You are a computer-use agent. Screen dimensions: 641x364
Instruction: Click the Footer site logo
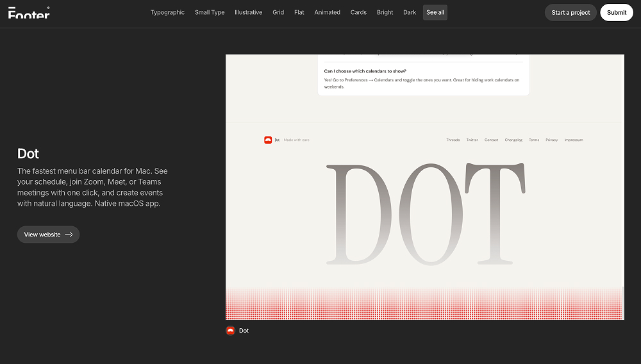tap(29, 13)
